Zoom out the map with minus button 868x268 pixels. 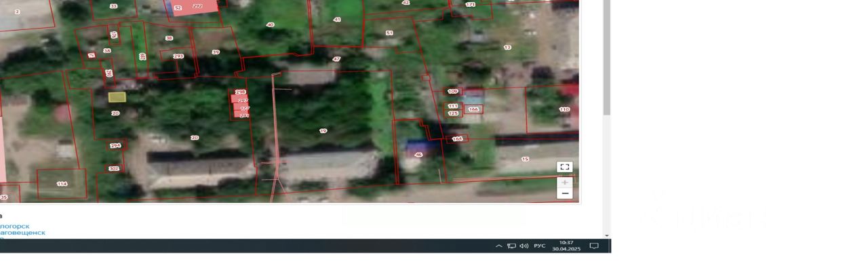564,193
